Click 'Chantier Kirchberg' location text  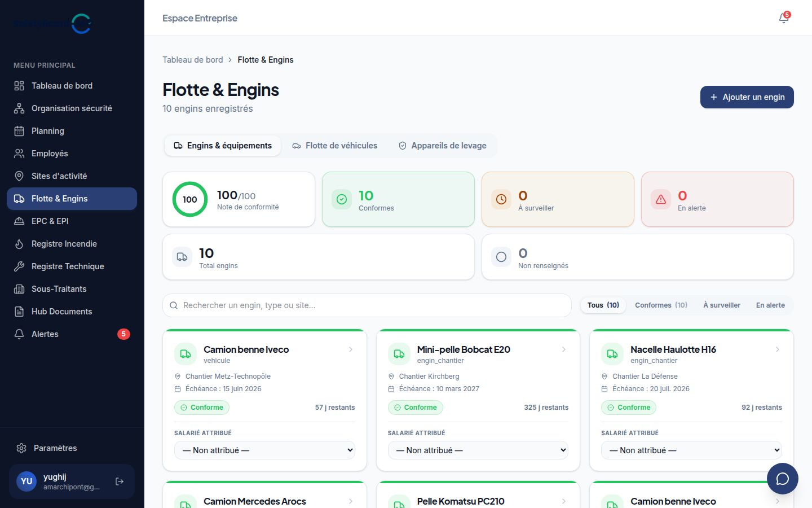[x=429, y=376]
